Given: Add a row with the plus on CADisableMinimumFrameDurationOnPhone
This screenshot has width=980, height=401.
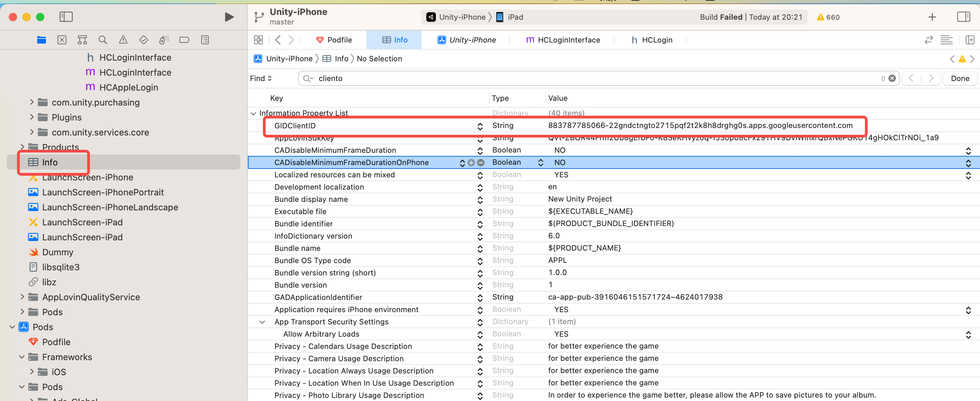Looking at the screenshot, I should point(471,163).
